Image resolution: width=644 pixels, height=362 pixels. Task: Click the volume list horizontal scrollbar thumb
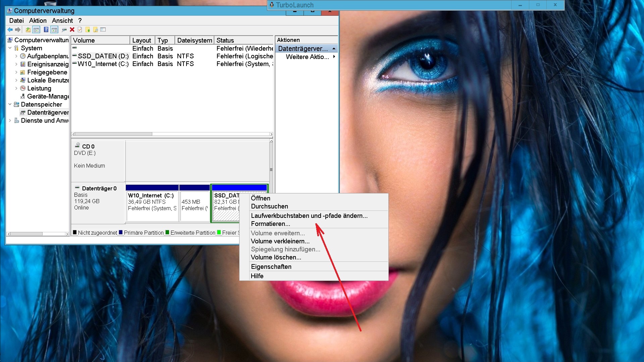(114, 134)
